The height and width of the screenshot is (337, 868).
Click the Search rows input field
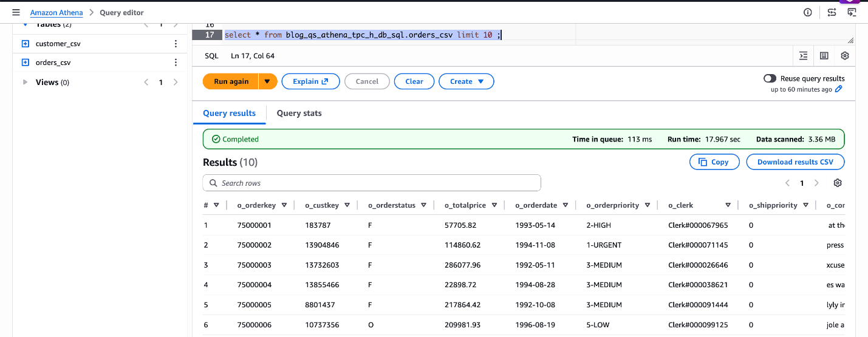[372, 183]
